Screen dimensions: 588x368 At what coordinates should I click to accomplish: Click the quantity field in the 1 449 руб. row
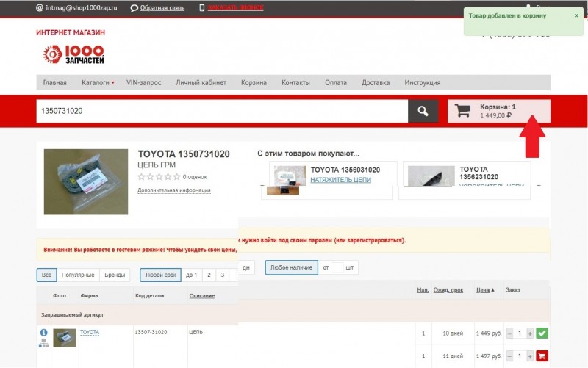pyautogui.click(x=520, y=333)
